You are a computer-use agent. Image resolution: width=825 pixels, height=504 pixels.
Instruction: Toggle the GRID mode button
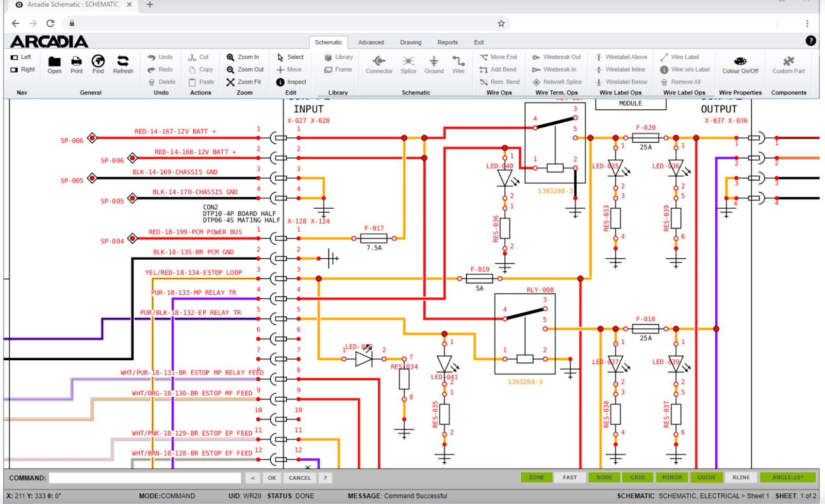click(x=637, y=477)
